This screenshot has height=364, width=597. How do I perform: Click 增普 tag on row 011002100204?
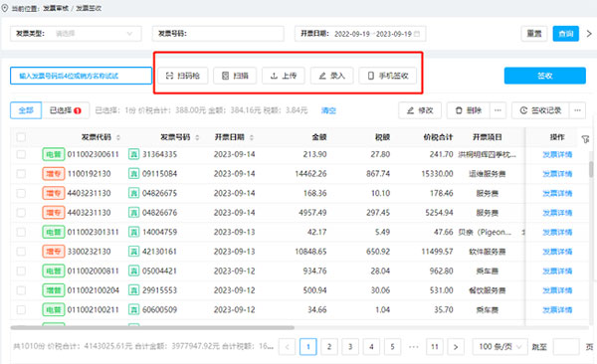click(54, 290)
